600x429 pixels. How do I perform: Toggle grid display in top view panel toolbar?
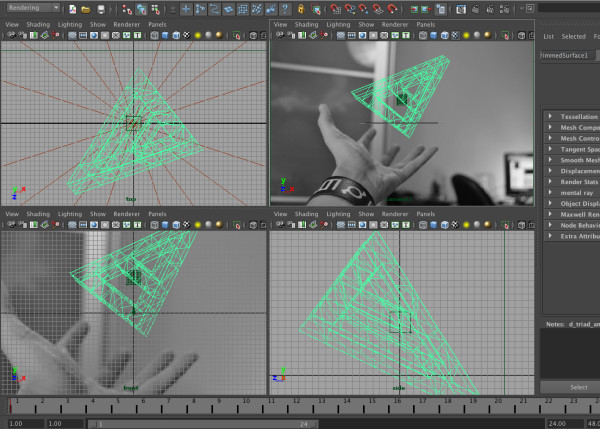(x=72, y=36)
